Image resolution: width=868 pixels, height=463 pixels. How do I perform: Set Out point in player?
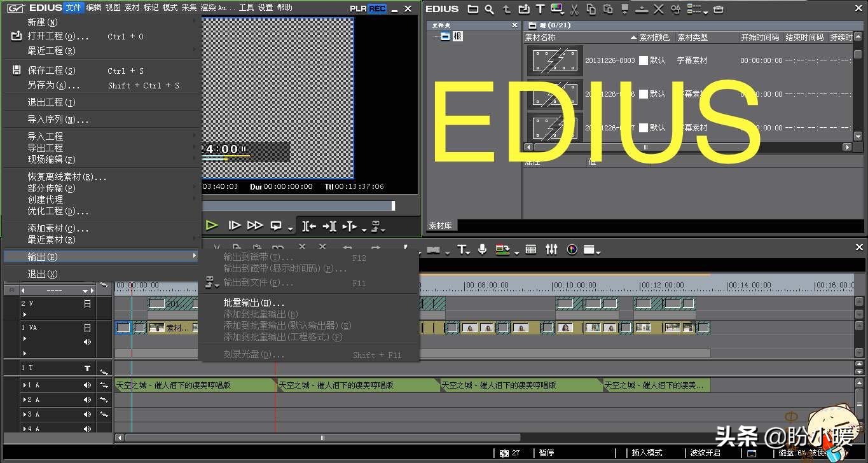coord(329,226)
